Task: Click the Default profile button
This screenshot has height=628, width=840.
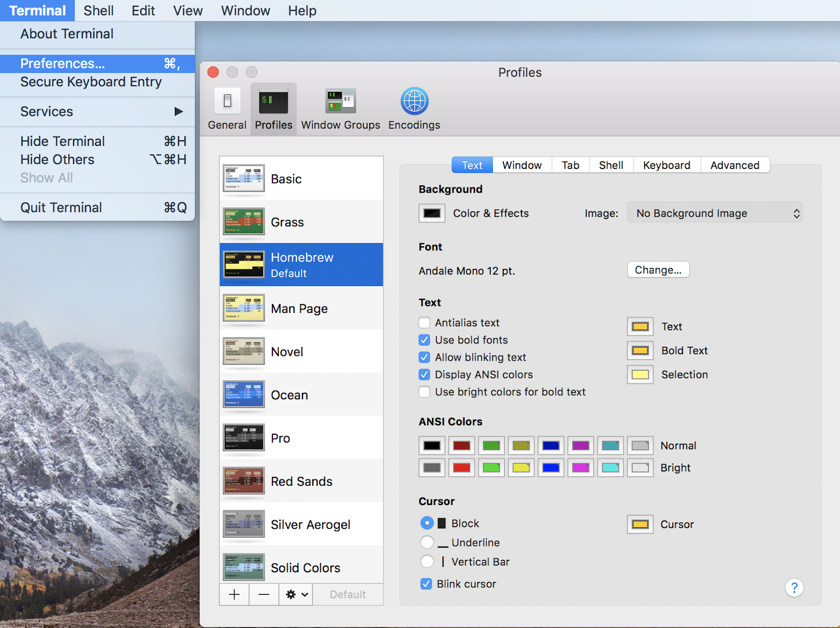Action: [x=348, y=594]
